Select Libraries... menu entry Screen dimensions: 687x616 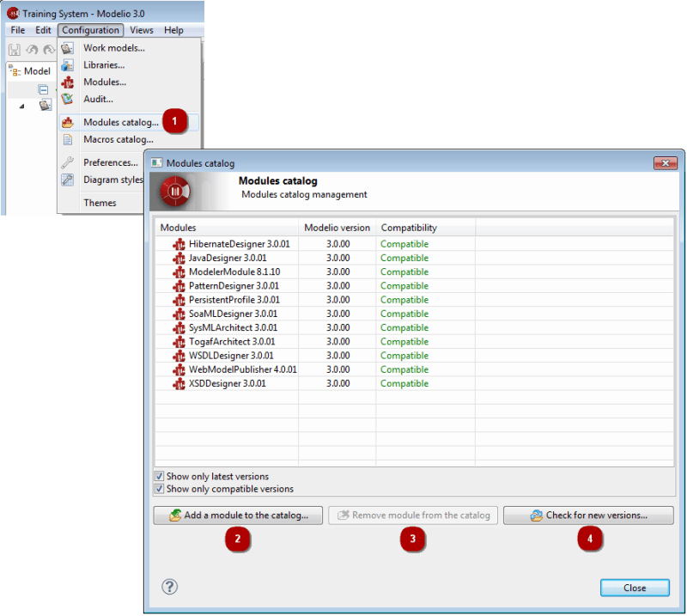[104, 65]
